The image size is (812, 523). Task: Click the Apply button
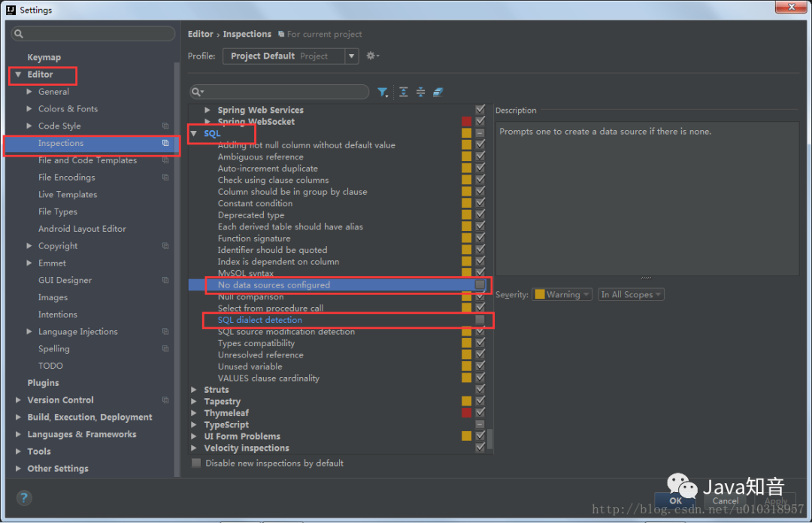tap(775, 500)
